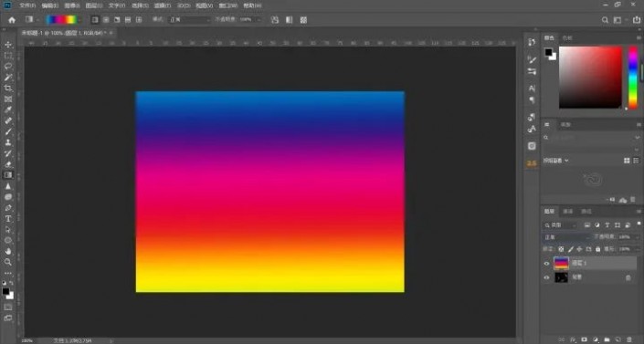Choose diamond gradient style button
644x344 pixels.
139,20
